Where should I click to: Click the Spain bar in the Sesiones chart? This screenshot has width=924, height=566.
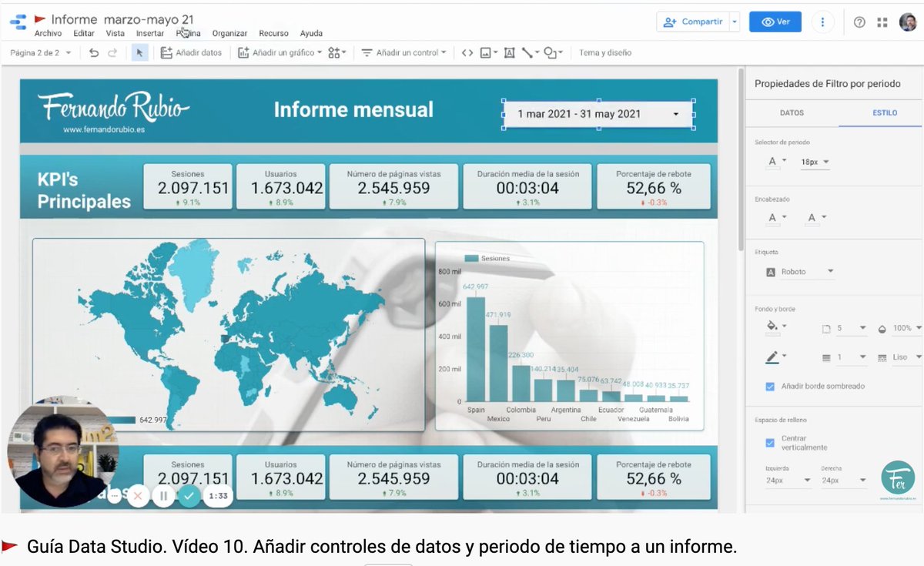(476, 349)
